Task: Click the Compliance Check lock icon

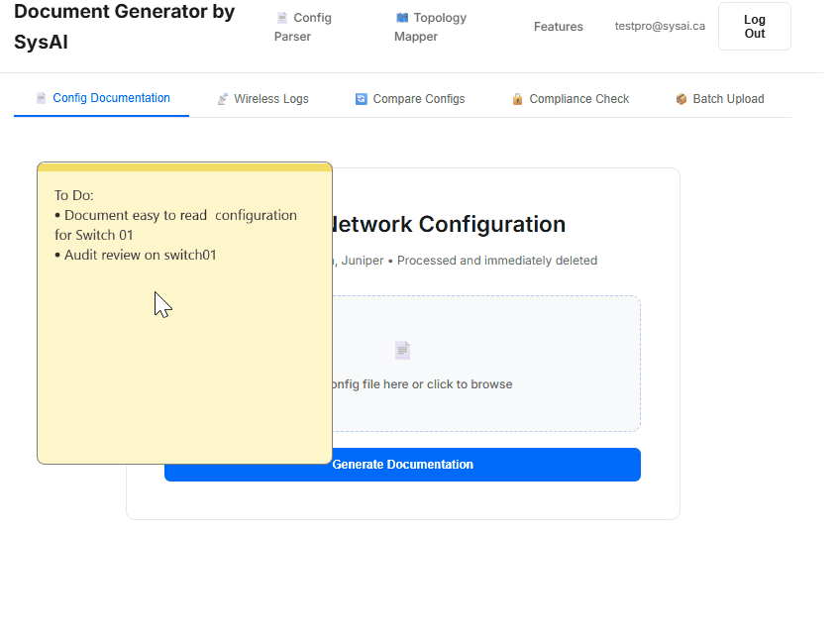Action: 517,99
